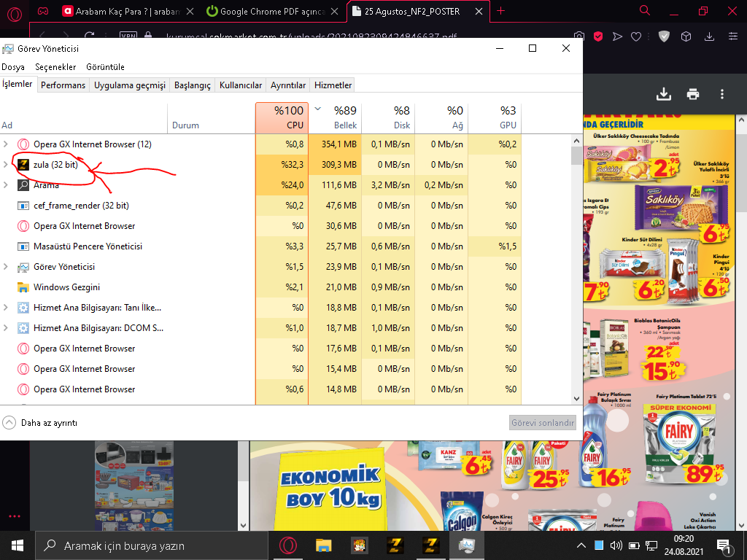Click the VPN badge in address bar
Viewport: 747px width, 560px height.
click(128, 35)
